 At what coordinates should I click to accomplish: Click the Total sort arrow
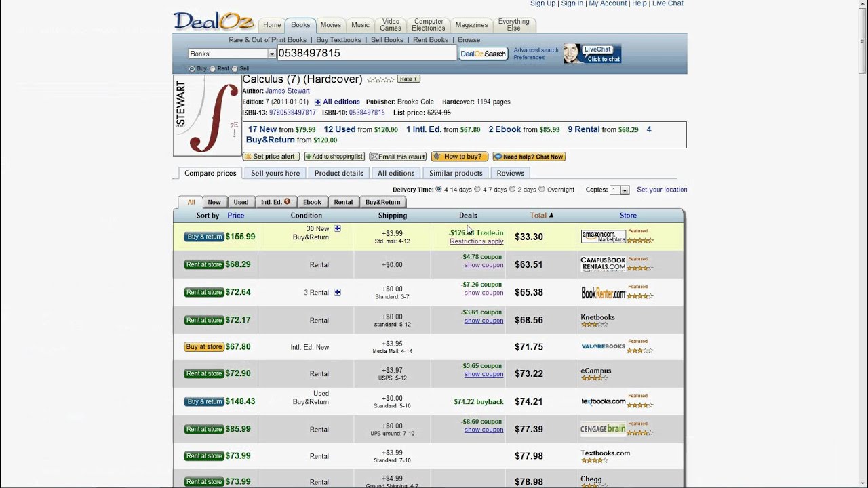[x=551, y=216]
